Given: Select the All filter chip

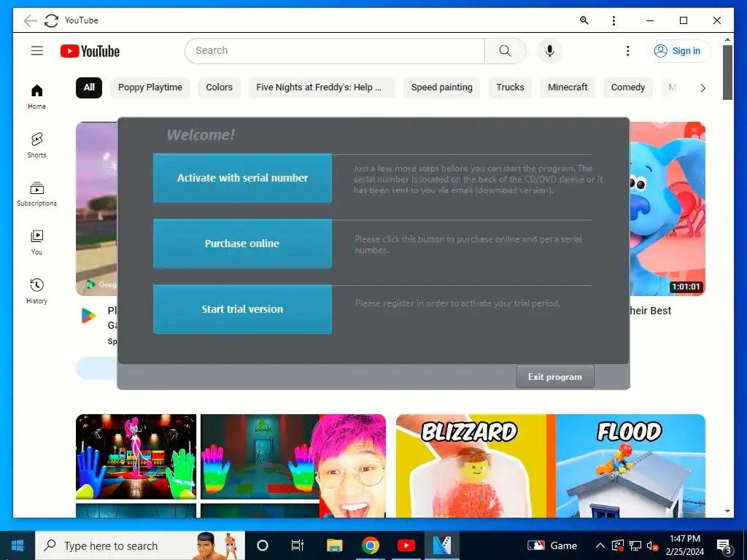Looking at the screenshot, I should [89, 87].
